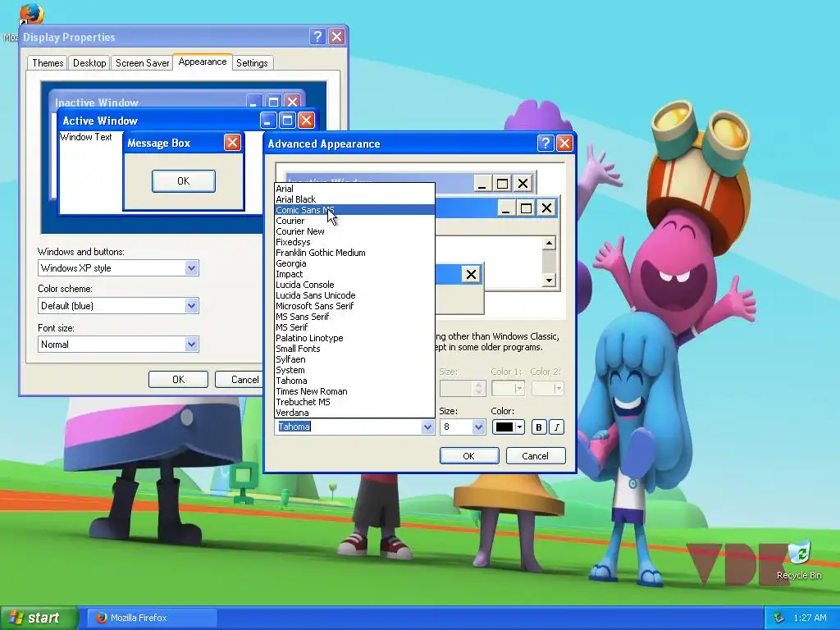Image resolution: width=840 pixels, height=630 pixels.
Task: Choose Arial from the font list
Action: point(354,189)
